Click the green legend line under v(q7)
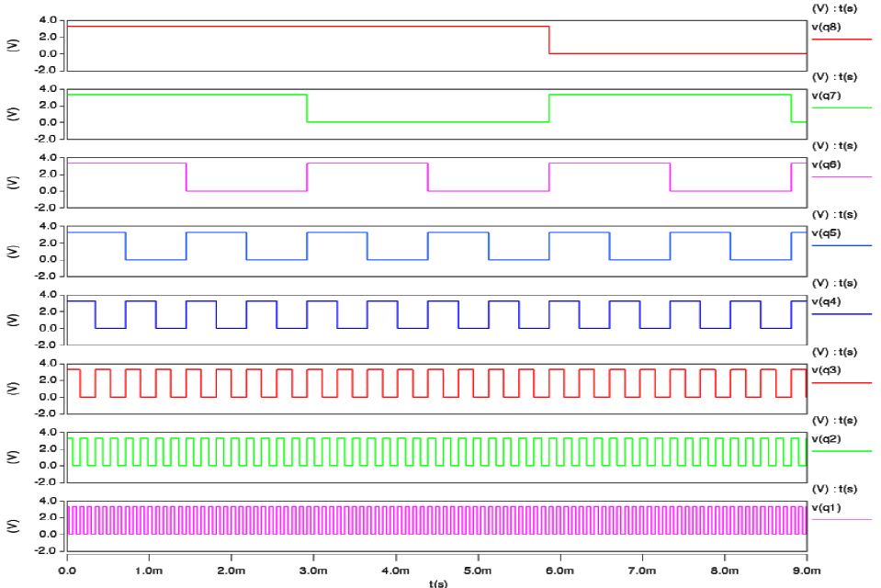This screenshot has width=881, height=588. pos(841,107)
